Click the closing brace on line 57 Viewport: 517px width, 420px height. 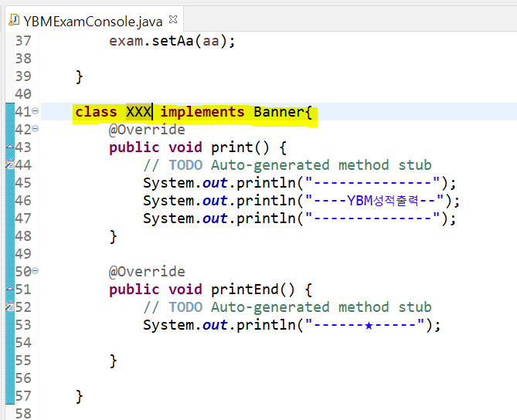79,396
